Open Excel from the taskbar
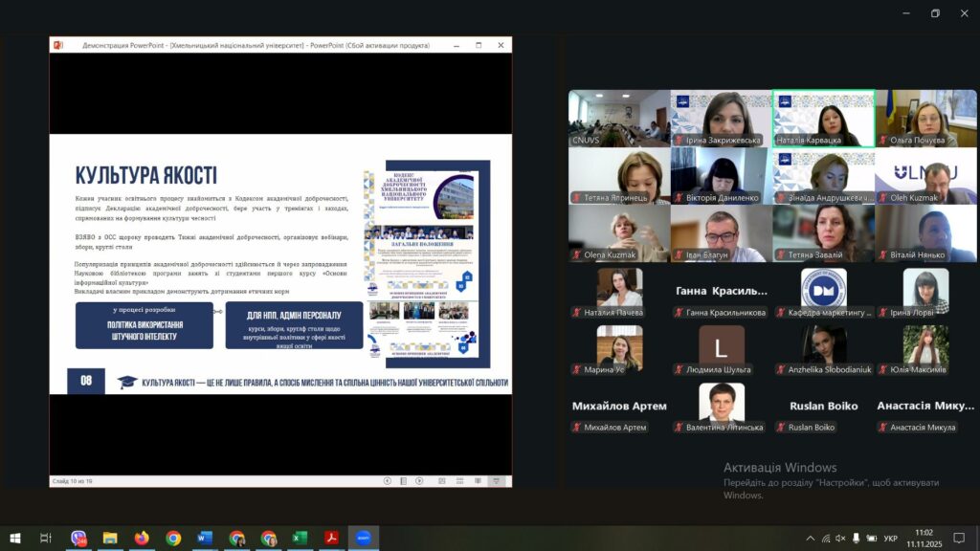The width and height of the screenshot is (980, 551). coord(300,538)
